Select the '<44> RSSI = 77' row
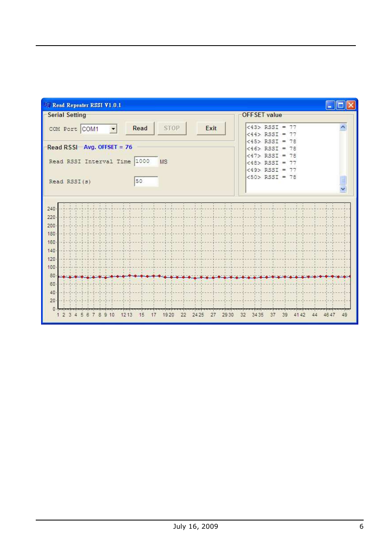 tap(271, 134)
